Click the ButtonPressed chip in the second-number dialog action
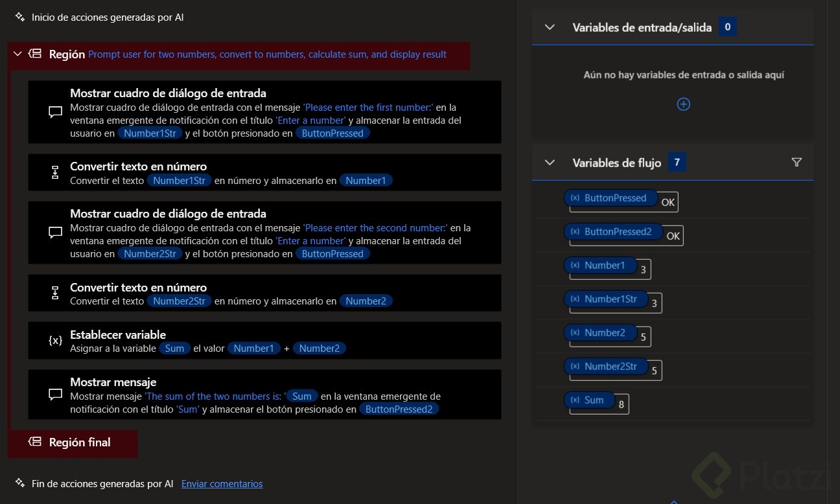 (x=333, y=254)
